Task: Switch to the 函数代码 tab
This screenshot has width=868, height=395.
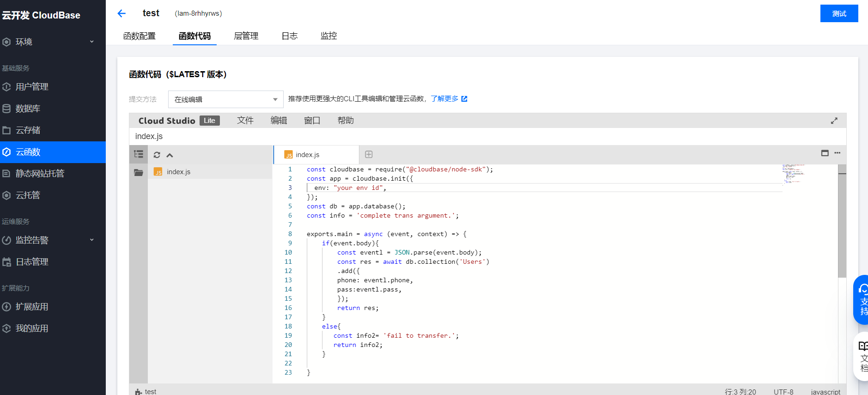Action: (194, 36)
